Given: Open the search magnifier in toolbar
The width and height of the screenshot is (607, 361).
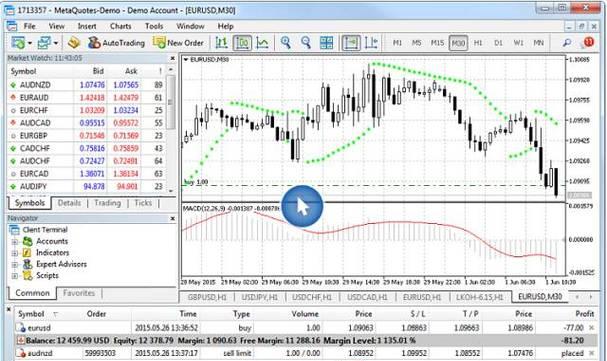Looking at the screenshot, I should (567, 43).
